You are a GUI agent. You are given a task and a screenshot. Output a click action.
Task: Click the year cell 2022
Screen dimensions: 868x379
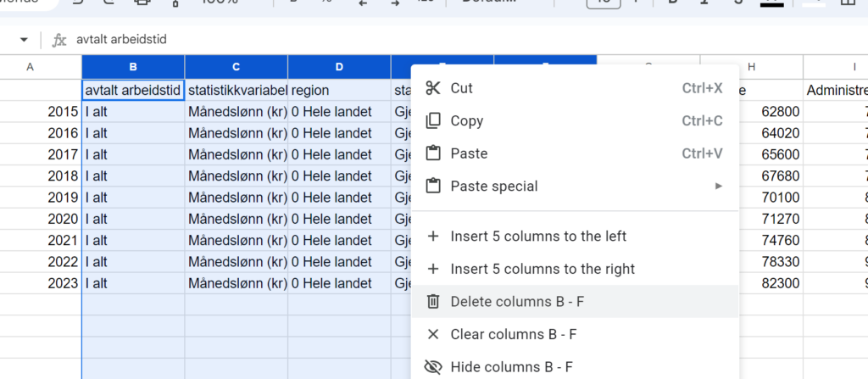click(41, 262)
